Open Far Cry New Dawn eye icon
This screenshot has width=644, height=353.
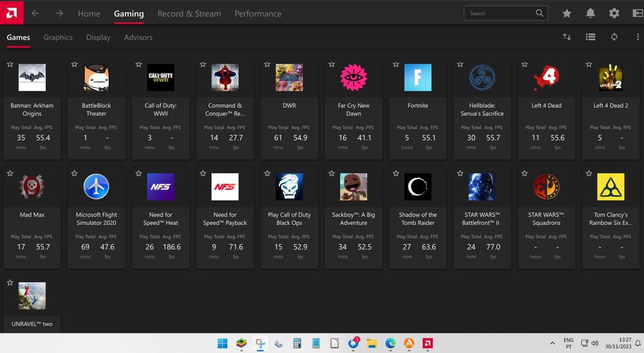pos(354,77)
